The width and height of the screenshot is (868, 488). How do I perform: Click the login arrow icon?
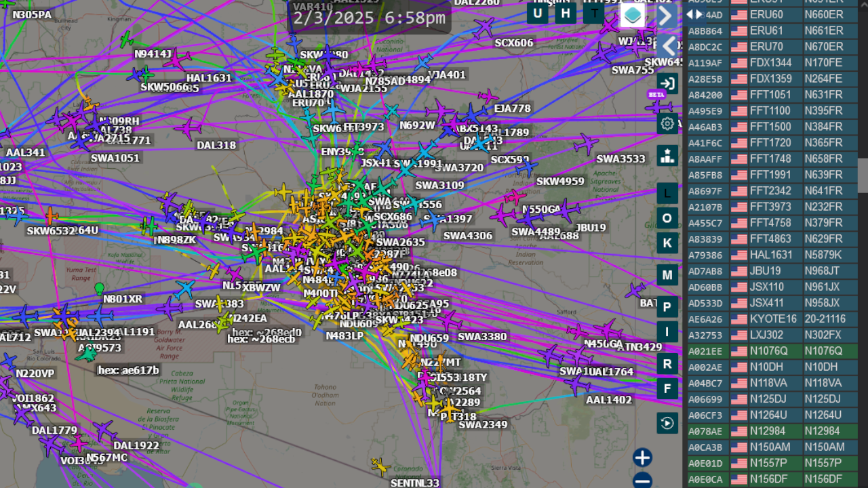667,83
